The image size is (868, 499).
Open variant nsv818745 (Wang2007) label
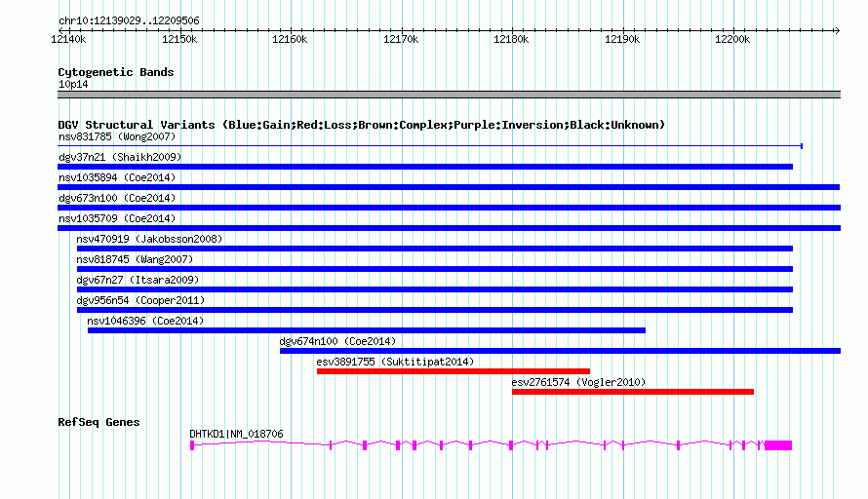click(x=135, y=259)
